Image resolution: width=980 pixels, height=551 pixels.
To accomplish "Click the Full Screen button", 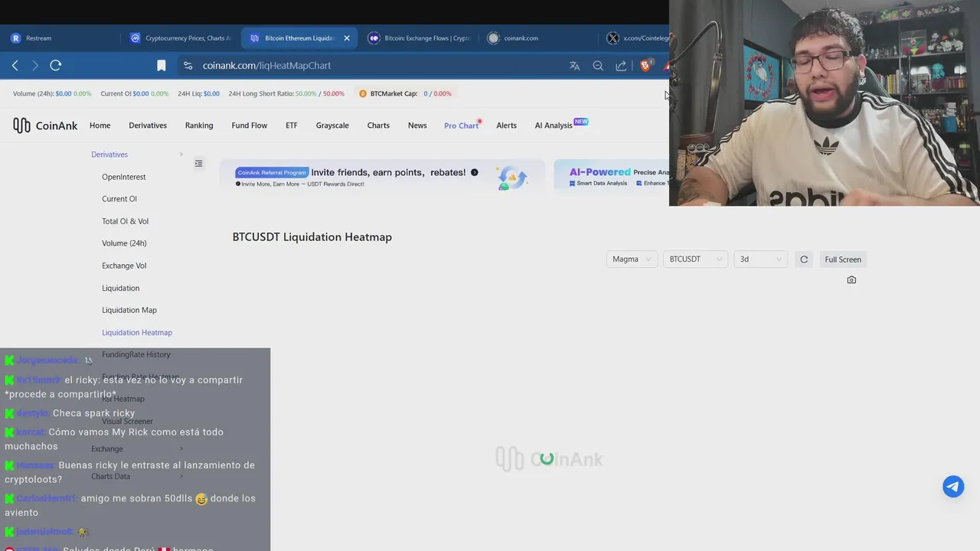I will [843, 259].
